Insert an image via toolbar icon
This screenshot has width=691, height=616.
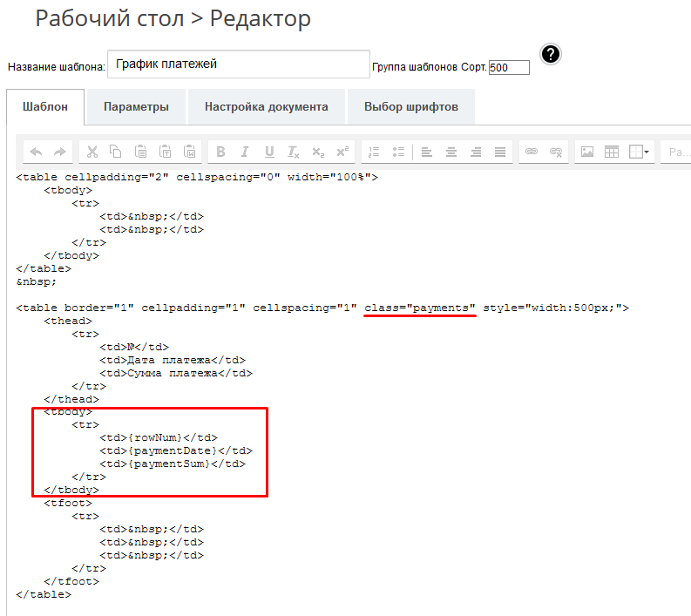(x=587, y=152)
